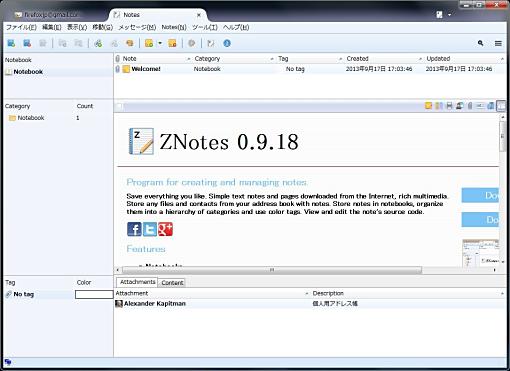The height and width of the screenshot is (371, 510).
Task: Click the Facebook icon in the note
Action: 134,229
